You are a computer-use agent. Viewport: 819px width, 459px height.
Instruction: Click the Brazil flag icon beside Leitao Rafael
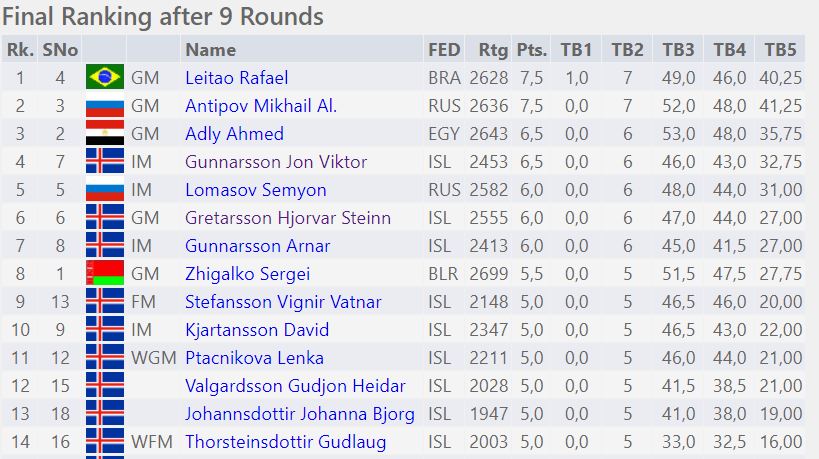[x=104, y=77]
